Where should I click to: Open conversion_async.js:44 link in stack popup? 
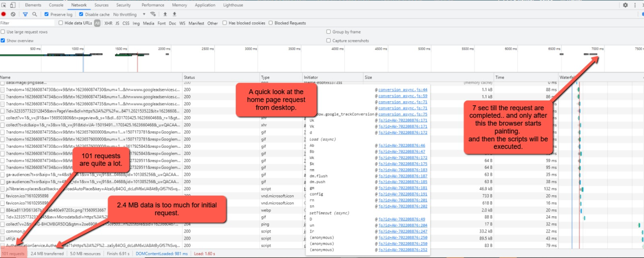point(403,90)
